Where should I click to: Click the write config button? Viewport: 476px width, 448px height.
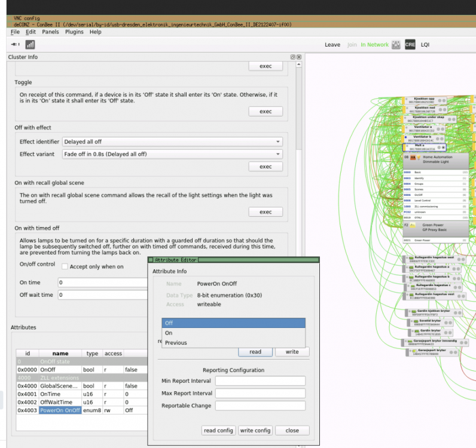[x=255, y=430]
